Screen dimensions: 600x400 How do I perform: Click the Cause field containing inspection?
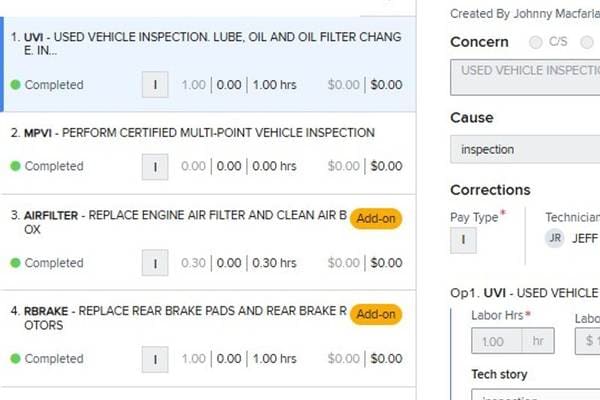[525, 149]
